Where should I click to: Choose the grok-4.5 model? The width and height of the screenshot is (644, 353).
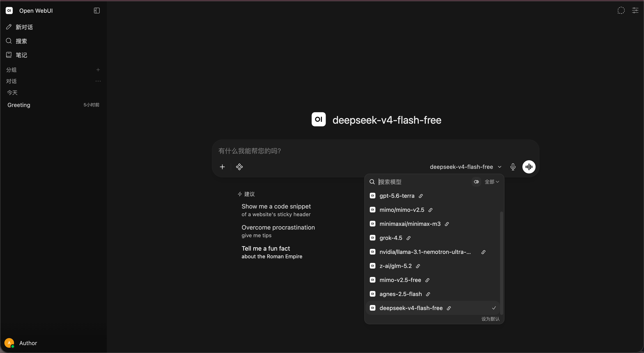pos(432,238)
